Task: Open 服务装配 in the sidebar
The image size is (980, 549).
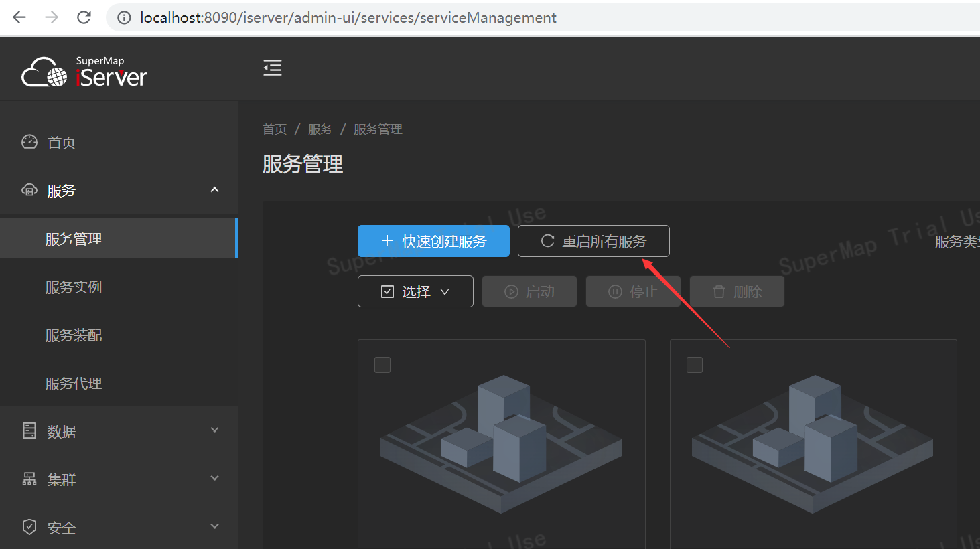Action: click(x=74, y=335)
